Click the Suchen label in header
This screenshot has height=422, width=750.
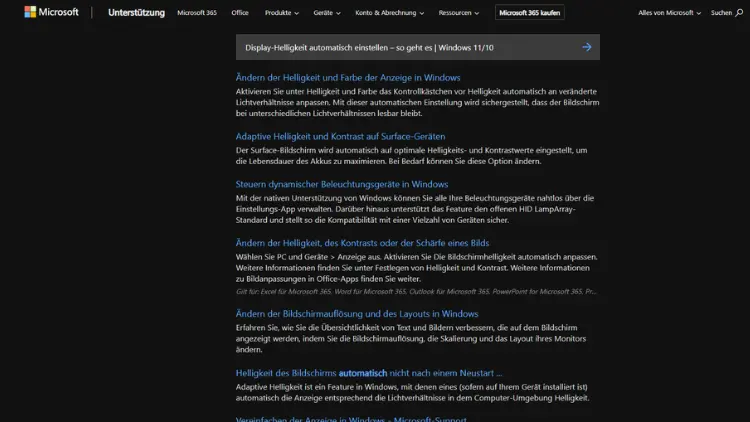tap(721, 13)
